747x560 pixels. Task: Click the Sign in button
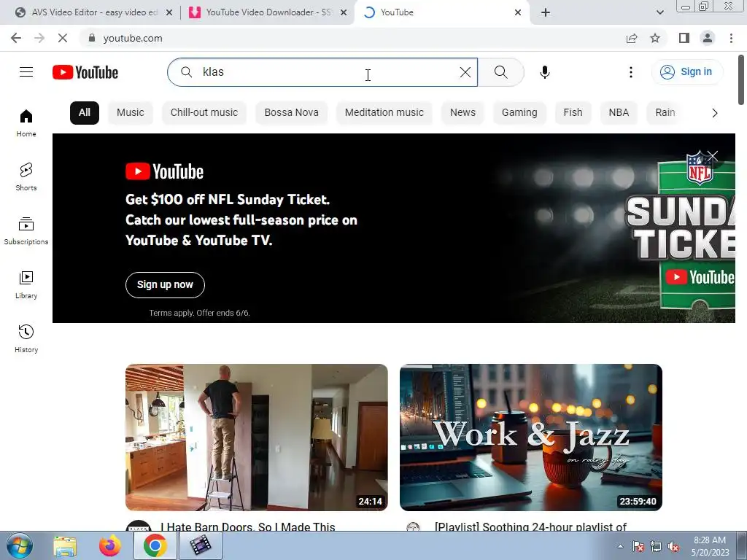[687, 72]
